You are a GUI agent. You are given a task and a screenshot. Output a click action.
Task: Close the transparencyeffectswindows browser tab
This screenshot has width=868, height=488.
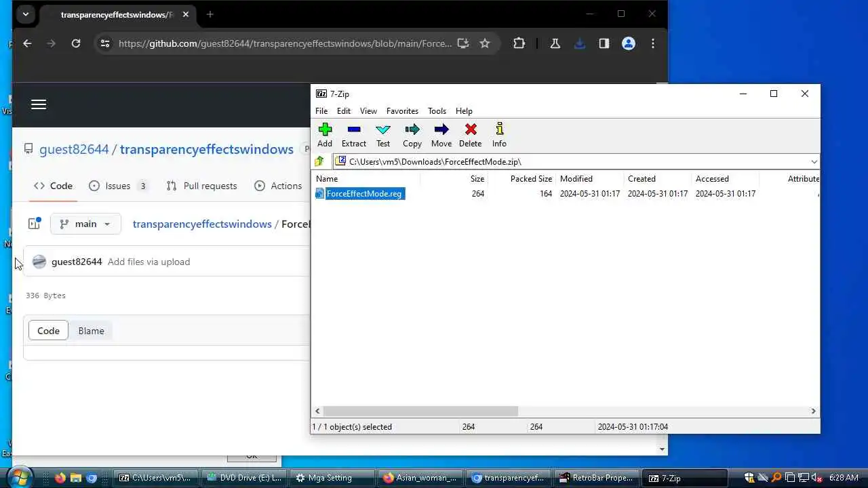pos(185,14)
